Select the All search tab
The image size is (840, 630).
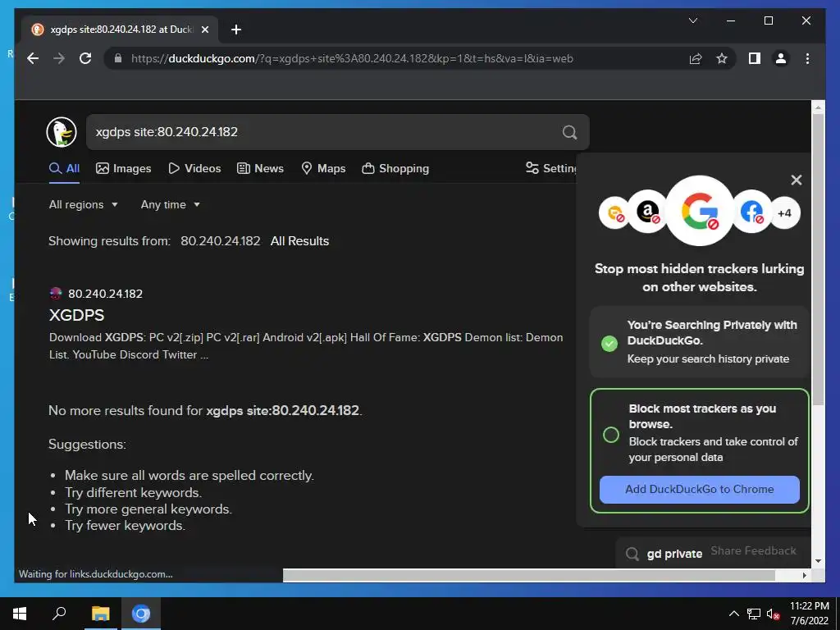64,169
